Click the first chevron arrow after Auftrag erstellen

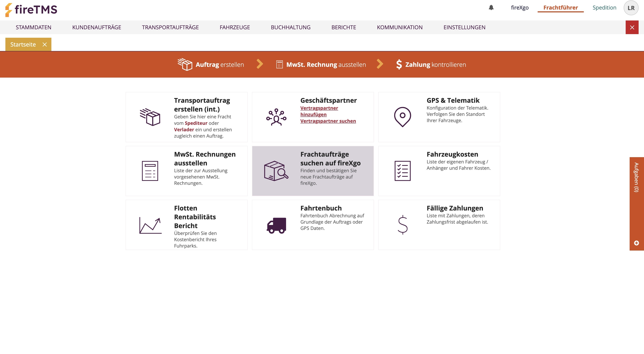(x=260, y=64)
